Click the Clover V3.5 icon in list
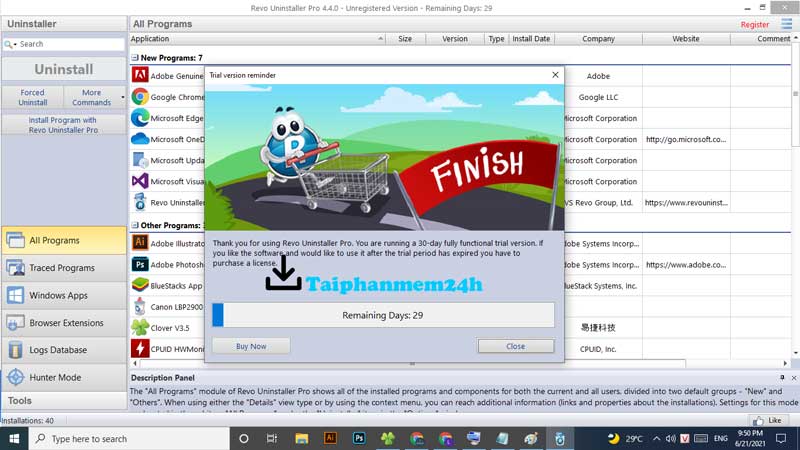The height and width of the screenshot is (450, 800). 140,327
